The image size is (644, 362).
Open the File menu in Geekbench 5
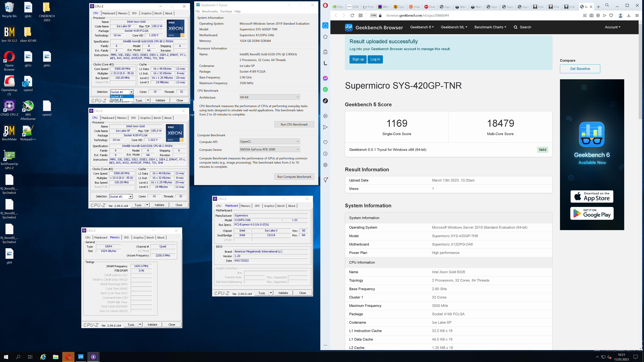pos(197,11)
